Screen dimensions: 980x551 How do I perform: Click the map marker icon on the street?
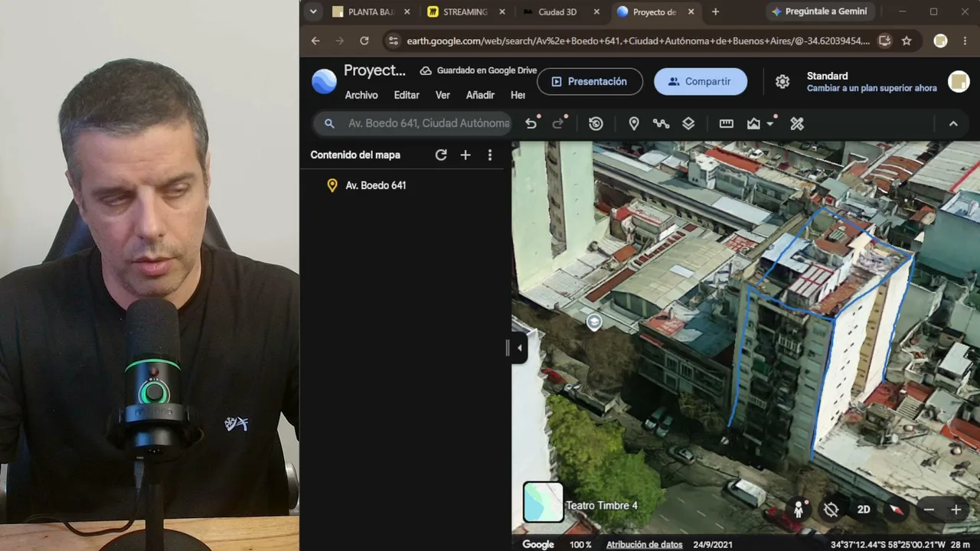(x=594, y=322)
